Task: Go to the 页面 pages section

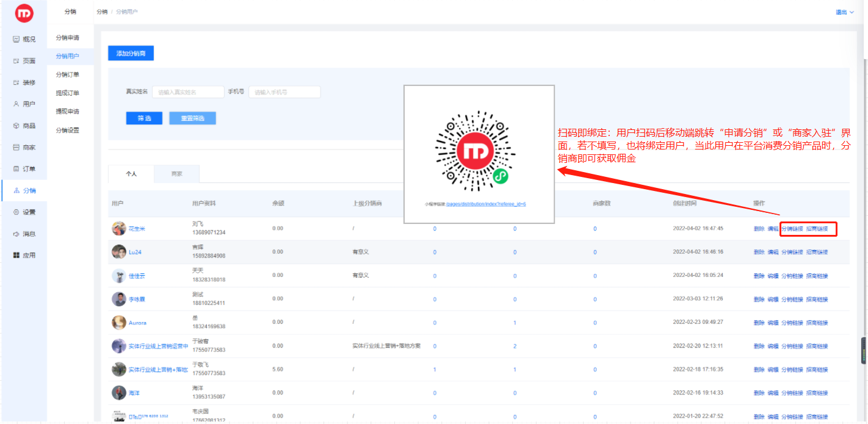Action: pyautogui.click(x=24, y=61)
